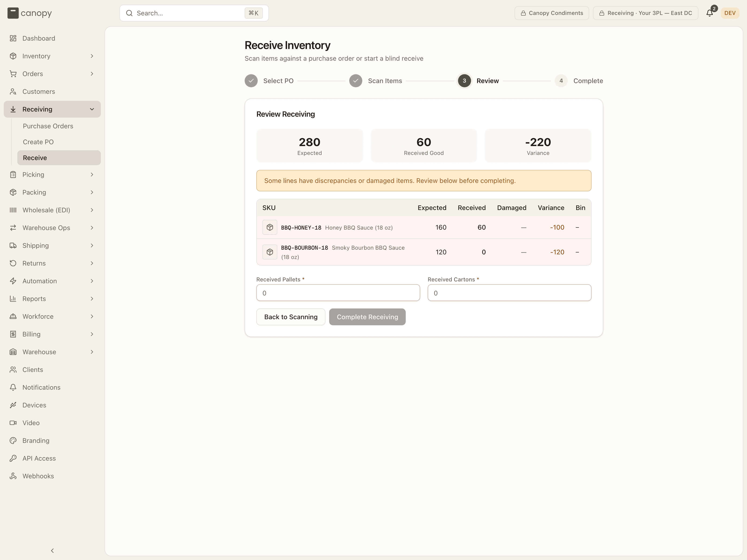Go to Scan Items step
This screenshot has height=560, width=747.
[376, 81]
